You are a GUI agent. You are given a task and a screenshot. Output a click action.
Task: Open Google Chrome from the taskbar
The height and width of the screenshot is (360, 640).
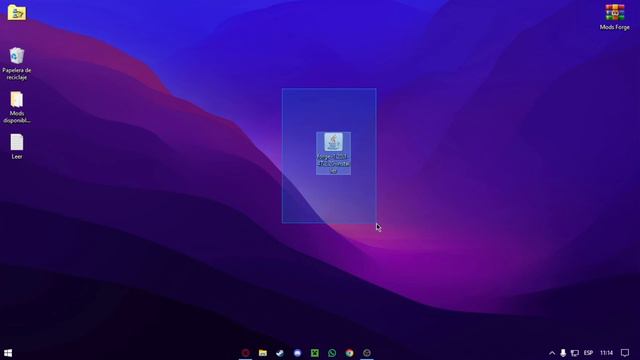tap(350, 353)
